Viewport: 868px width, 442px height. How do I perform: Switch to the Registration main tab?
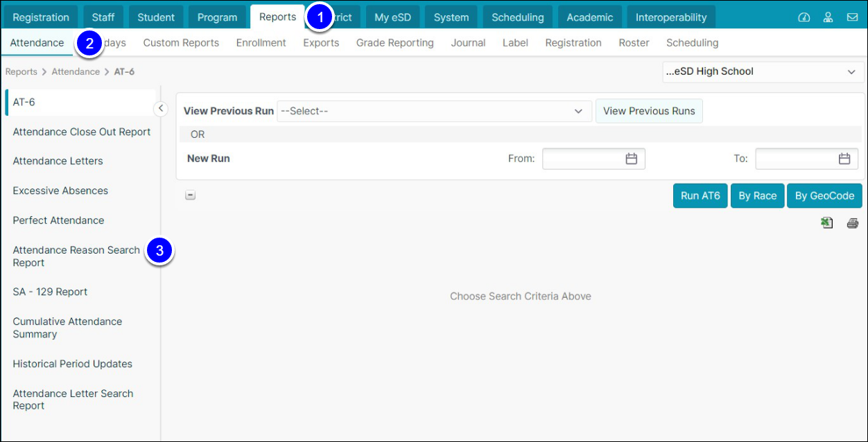[41, 17]
